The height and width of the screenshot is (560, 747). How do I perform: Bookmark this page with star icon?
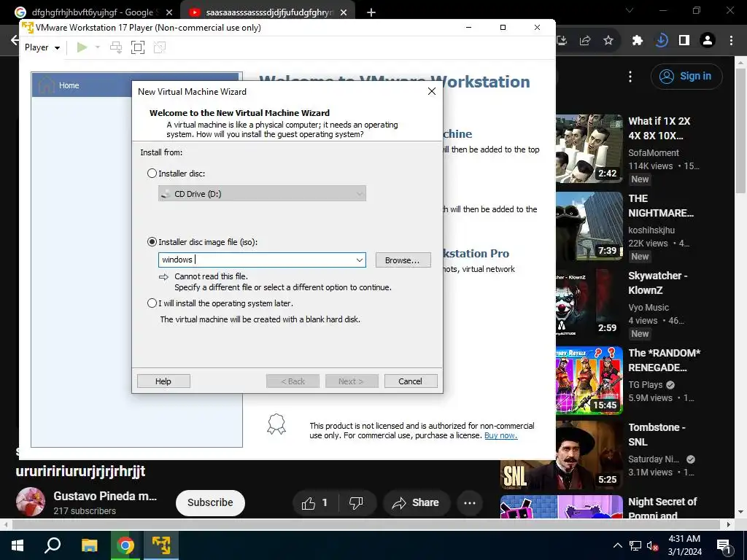click(608, 41)
